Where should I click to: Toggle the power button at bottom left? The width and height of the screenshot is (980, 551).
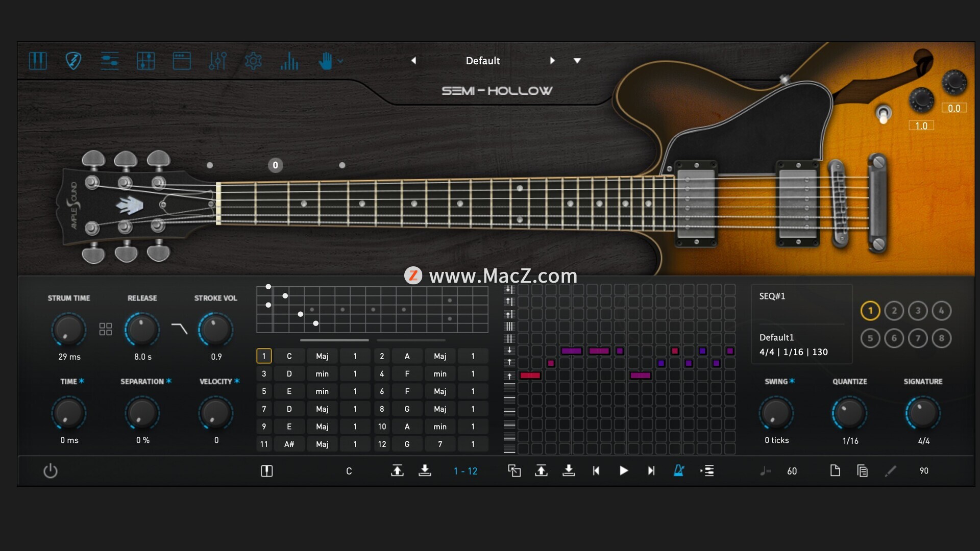tap(51, 470)
